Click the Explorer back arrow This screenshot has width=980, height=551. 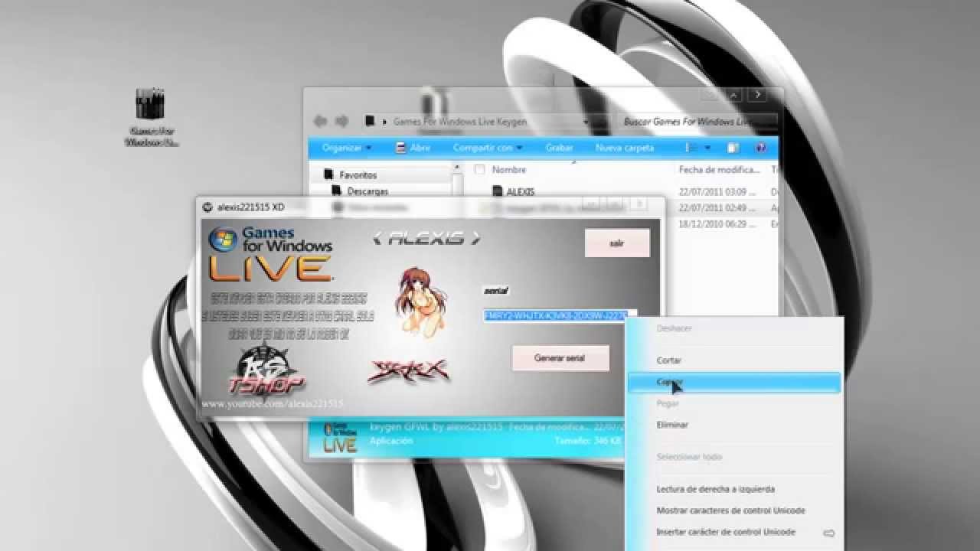click(320, 121)
